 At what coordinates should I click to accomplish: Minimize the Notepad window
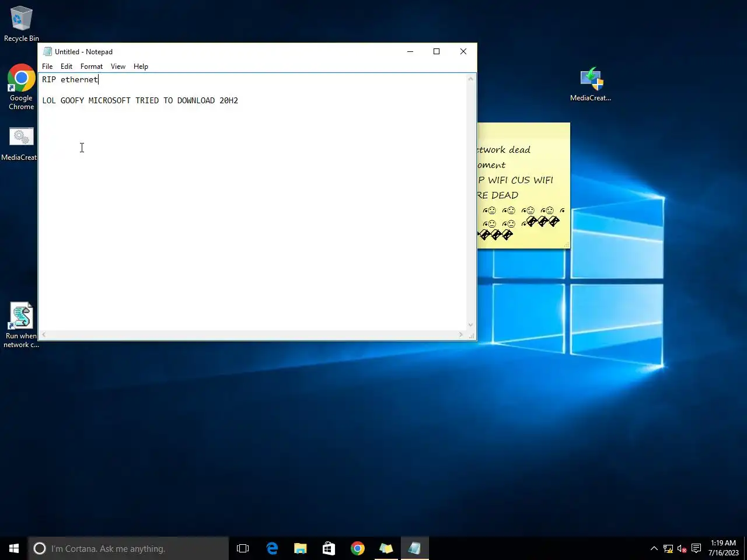pyautogui.click(x=410, y=51)
